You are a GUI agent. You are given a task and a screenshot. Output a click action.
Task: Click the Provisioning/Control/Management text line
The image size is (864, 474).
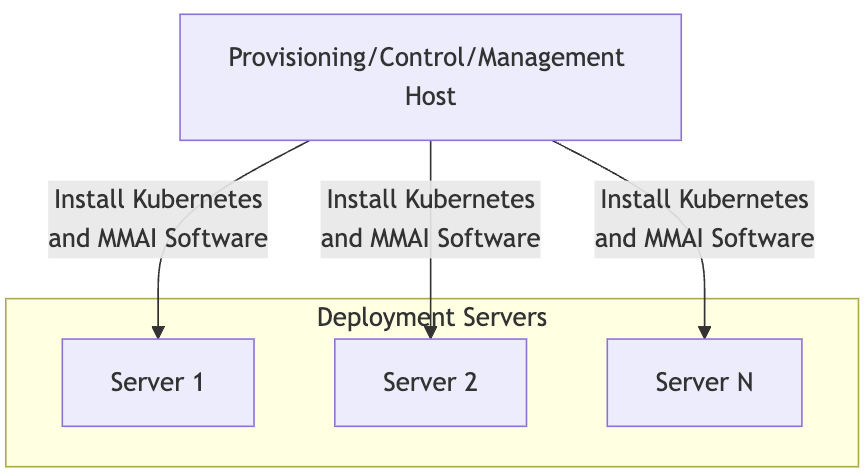426,57
